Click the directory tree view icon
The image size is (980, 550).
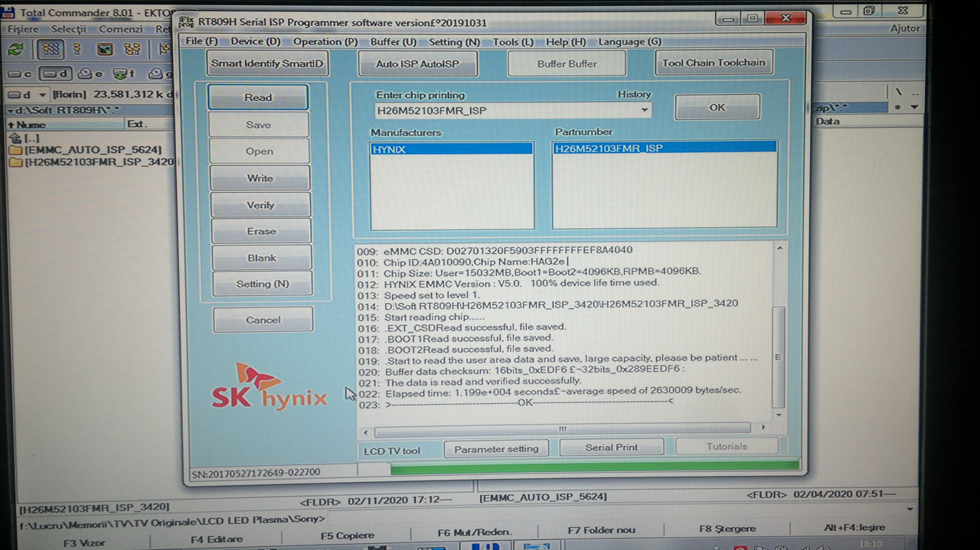point(132,49)
